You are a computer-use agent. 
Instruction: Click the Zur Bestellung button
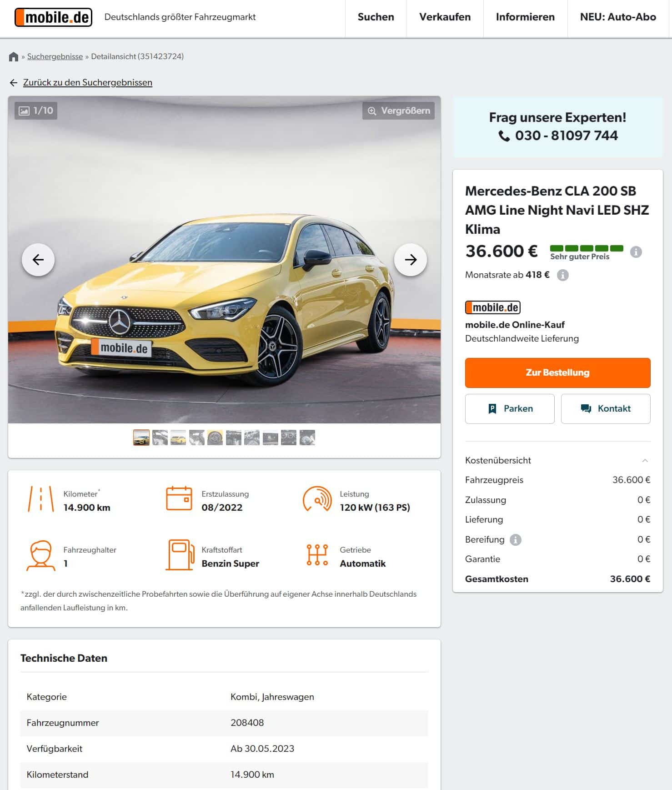[557, 372]
